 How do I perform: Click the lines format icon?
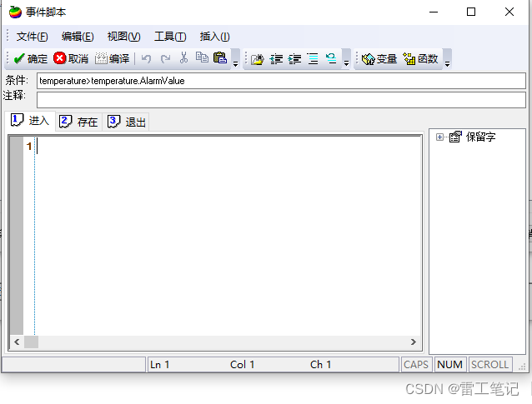(x=313, y=59)
